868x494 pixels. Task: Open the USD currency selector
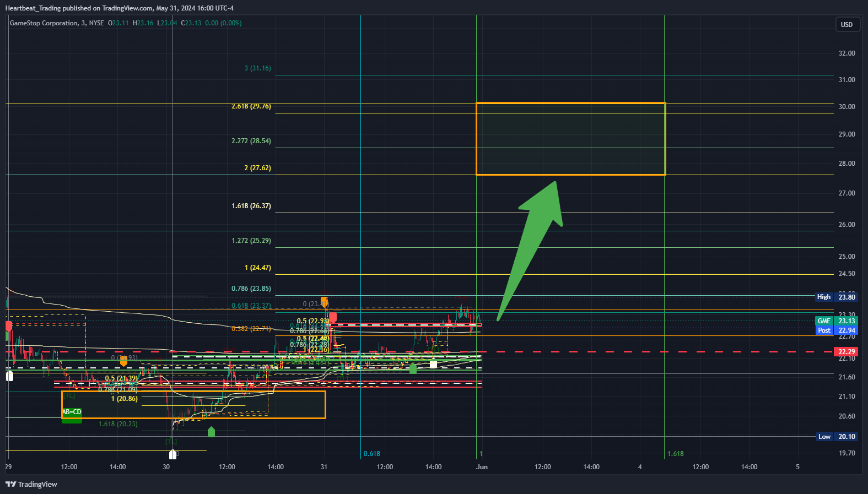click(847, 25)
